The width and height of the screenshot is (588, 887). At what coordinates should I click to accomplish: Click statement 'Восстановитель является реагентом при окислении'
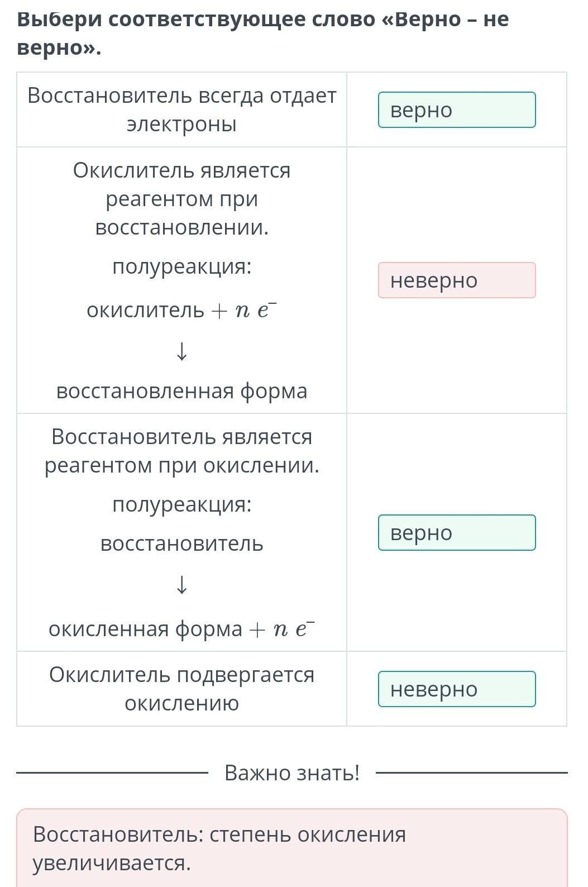182,451
